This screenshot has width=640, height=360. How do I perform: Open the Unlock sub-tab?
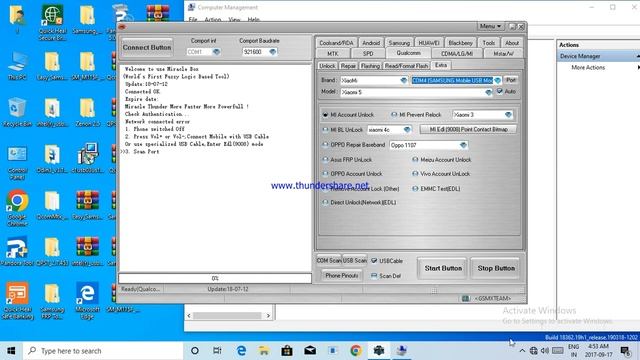[x=327, y=66]
